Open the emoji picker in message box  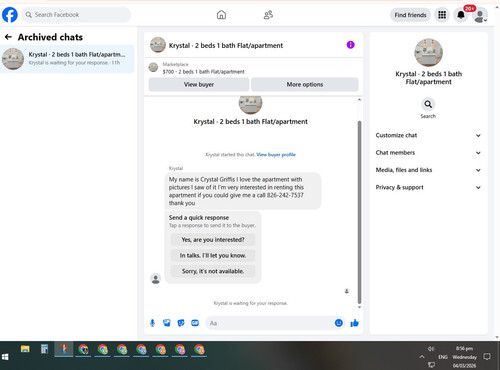point(339,323)
